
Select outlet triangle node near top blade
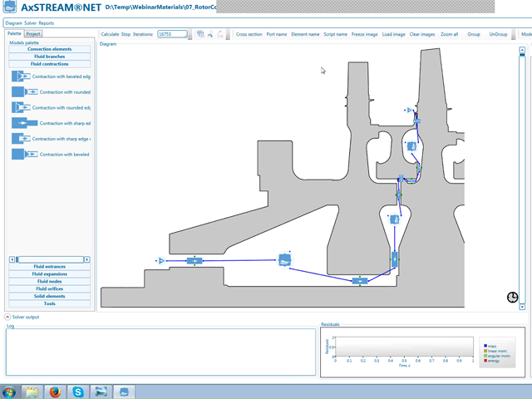[x=409, y=110]
